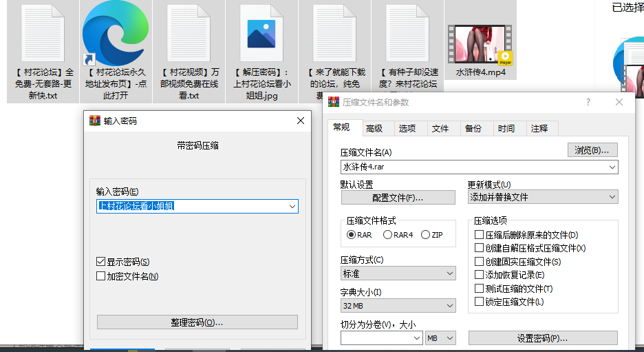Enable 创建自解压格式压缩文件 option
Viewport: 644px width, 352px height.
click(x=479, y=248)
